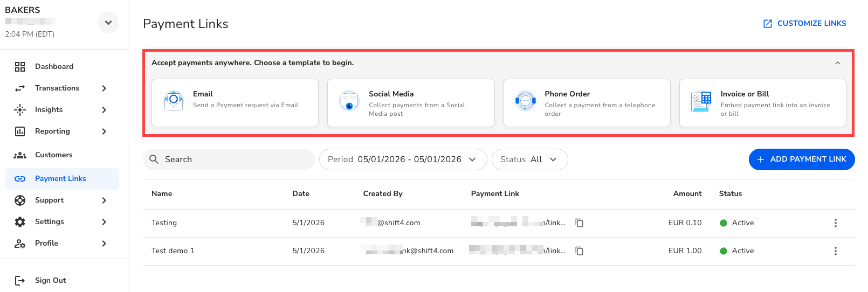
Task: Expand the Transactions submenu arrow
Action: (x=104, y=88)
